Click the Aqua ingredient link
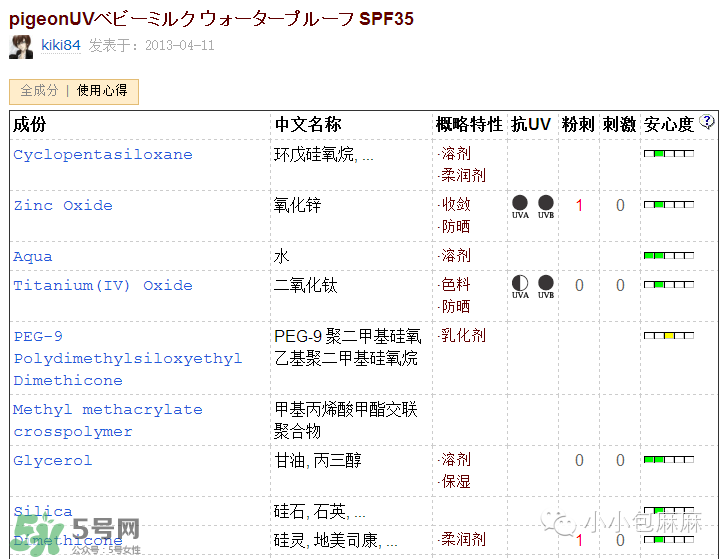 [x=33, y=257]
